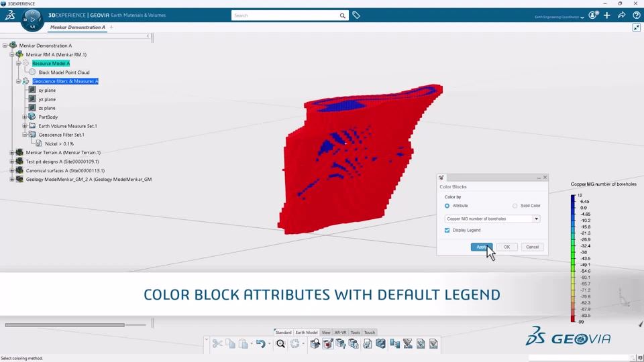
Task: Click the Paste icon in the toolbar
Action: pos(243,343)
